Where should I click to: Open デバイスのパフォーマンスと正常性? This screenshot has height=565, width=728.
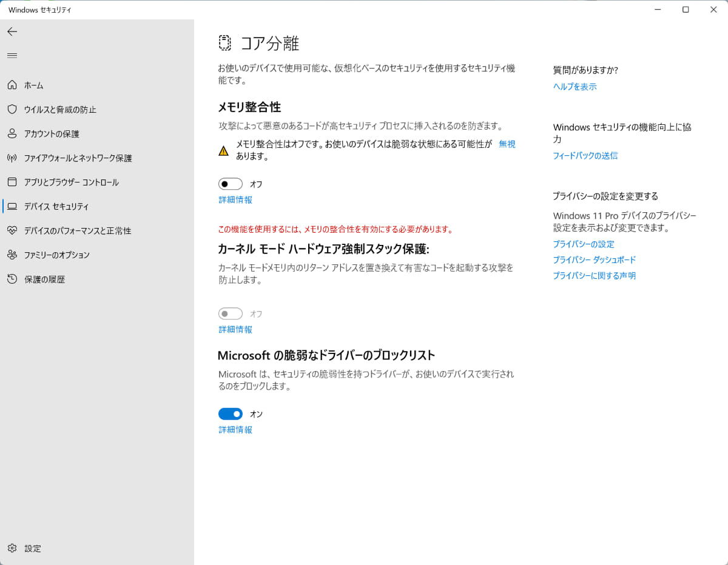coord(73,230)
